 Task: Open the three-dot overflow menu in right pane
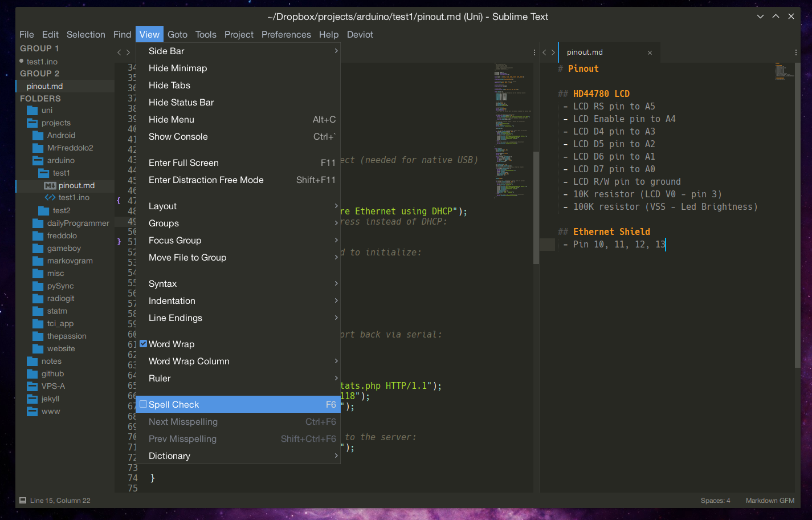pyautogui.click(x=795, y=52)
